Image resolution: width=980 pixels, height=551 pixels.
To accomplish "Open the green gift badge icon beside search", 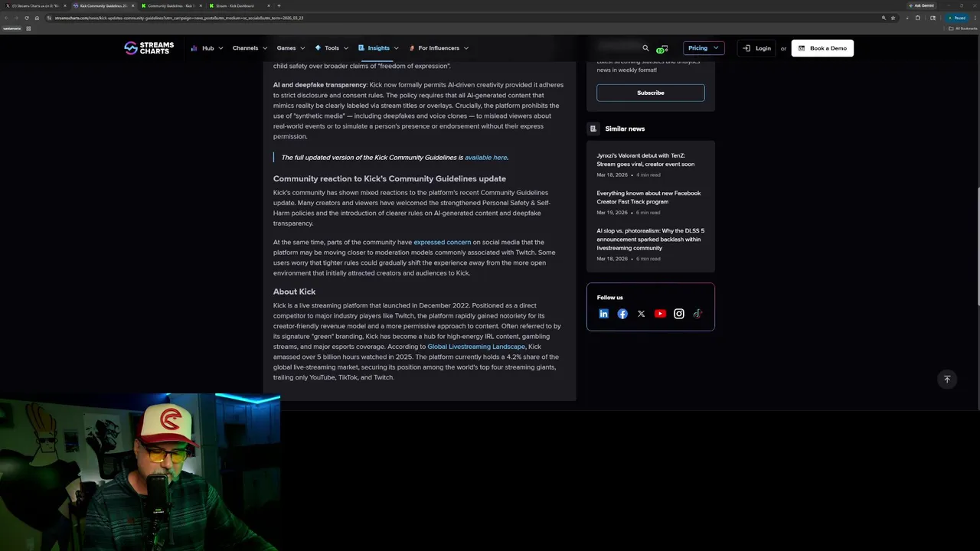I will coord(662,49).
